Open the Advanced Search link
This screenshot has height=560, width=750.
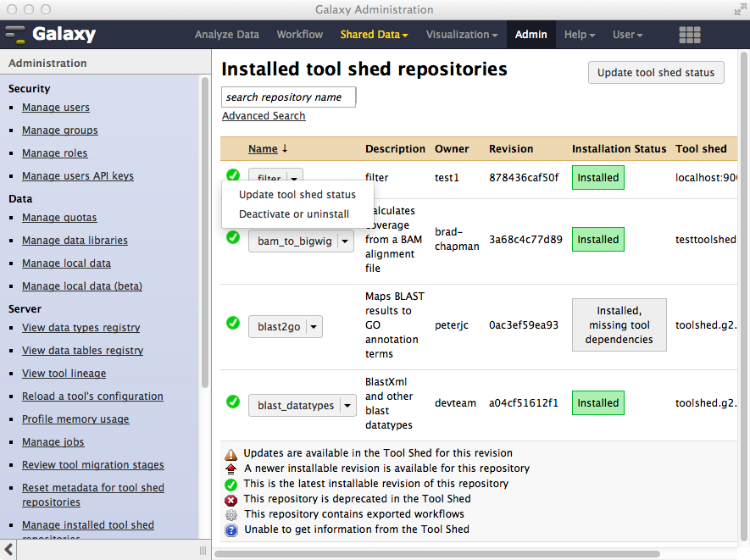(264, 116)
